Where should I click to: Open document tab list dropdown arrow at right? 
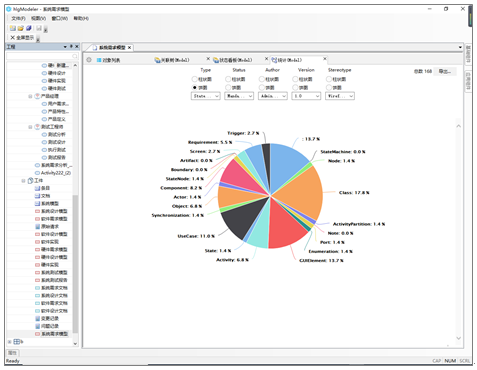tap(460, 47)
